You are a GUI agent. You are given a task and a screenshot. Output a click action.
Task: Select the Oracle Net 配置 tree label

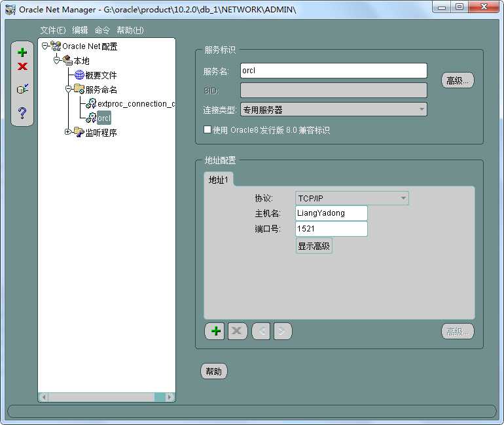[x=90, y=46]
